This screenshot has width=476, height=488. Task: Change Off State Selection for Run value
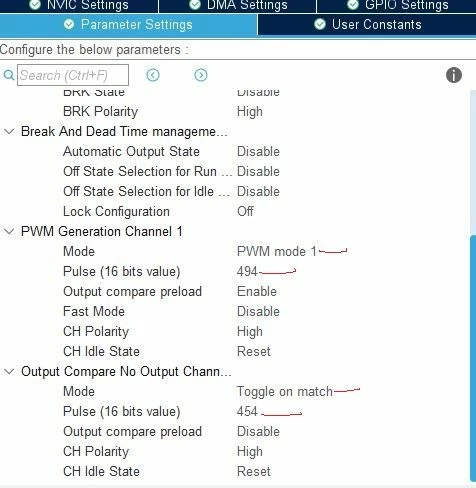pos(258,171)
